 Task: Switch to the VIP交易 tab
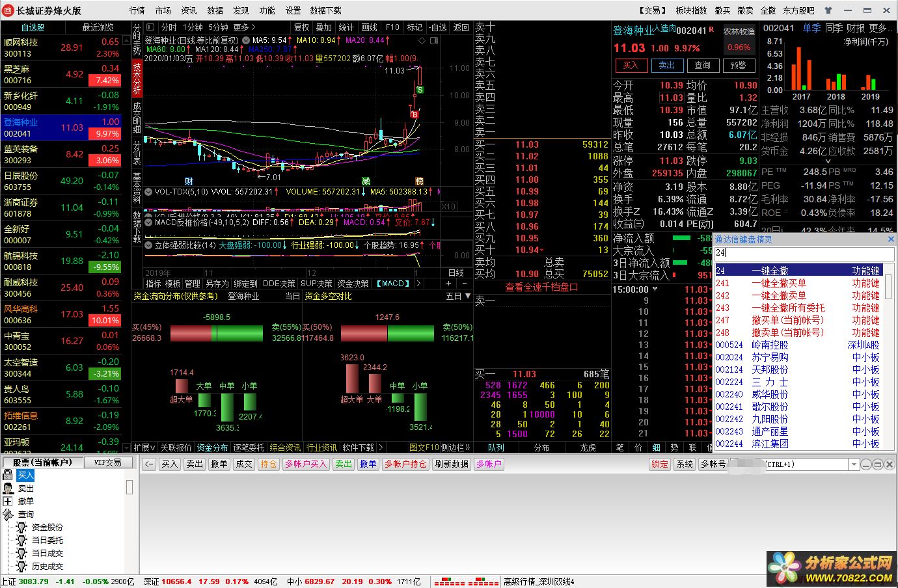coord(108,462)
